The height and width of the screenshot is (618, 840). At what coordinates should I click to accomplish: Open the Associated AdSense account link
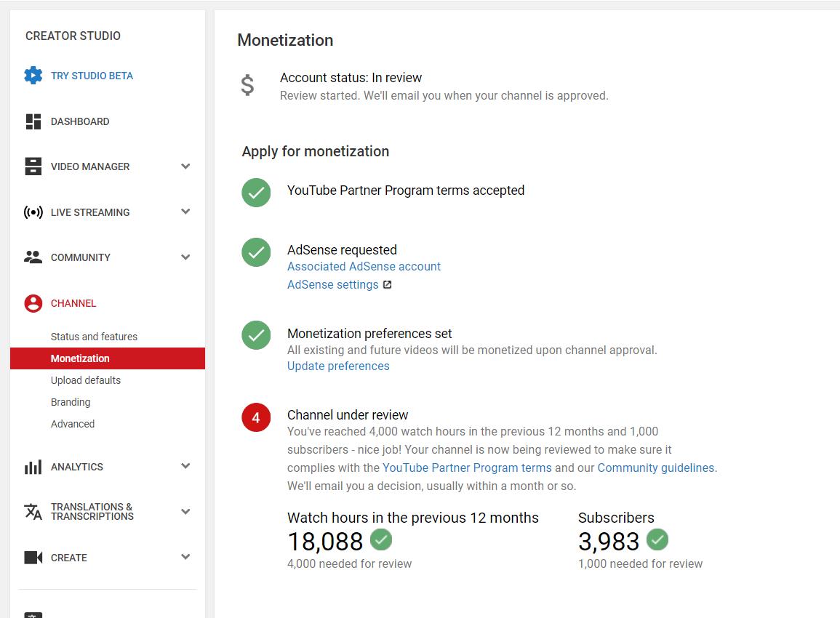[x=364, y=267]
